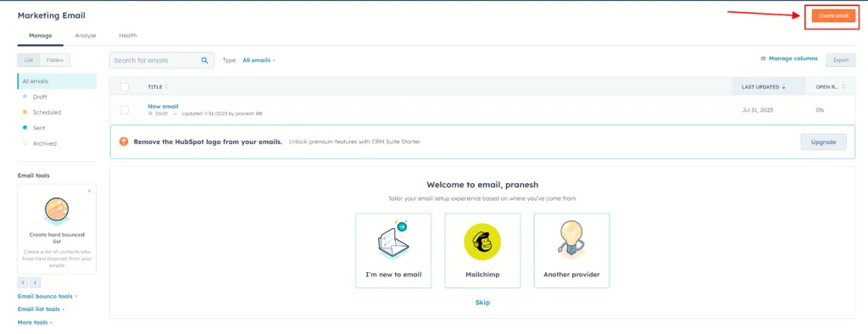This screenshot has height=334, width=868.
Task: Click the orange upgrade arrow icon
Action: pyautogui.click(x=124, y=142)
